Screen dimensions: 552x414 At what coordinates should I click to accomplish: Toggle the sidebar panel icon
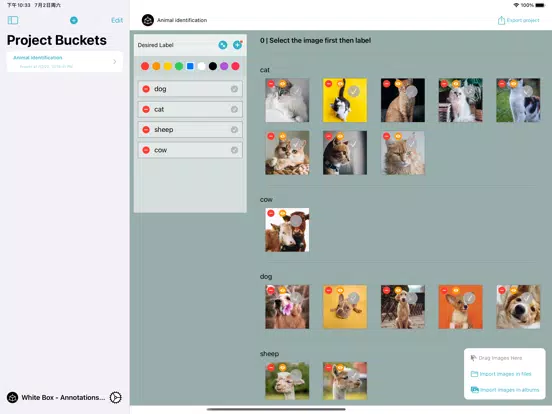pos(13,20)
